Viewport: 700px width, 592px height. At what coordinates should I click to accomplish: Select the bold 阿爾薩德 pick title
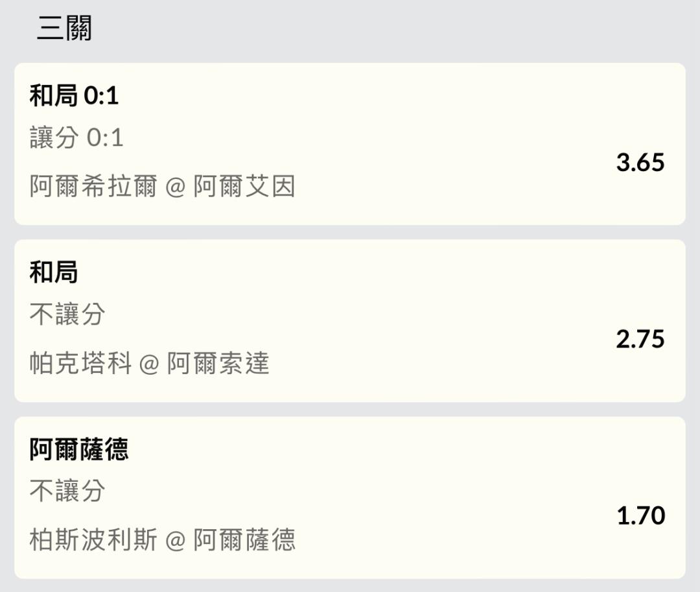(79, 449)
